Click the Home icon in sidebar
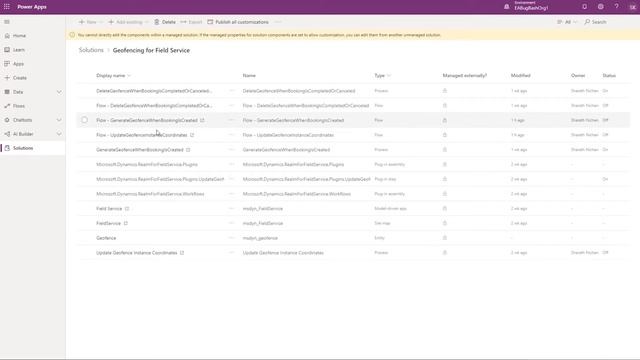640x360 pixels. (7, 36)
